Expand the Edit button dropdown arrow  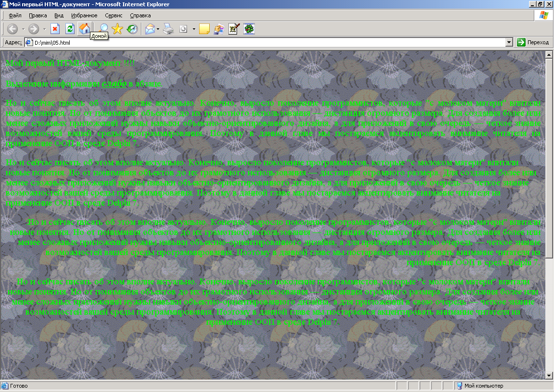point(194,29)
